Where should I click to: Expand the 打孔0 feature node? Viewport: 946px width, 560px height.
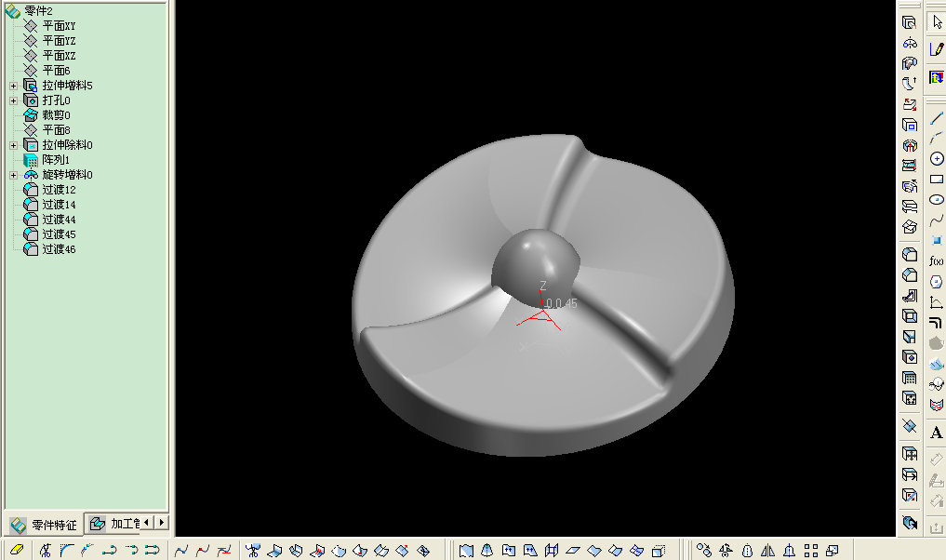pyautogui.click(x=13, y=100)
